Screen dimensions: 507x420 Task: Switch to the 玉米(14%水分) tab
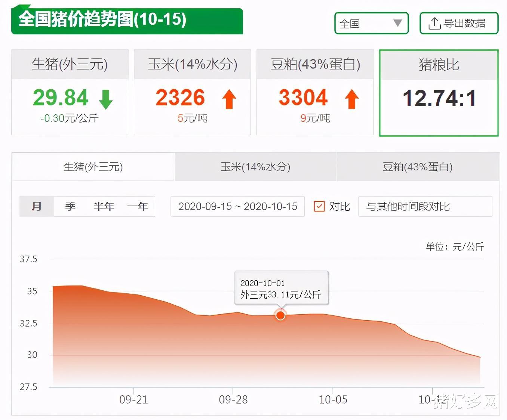(x=255, y=167)
